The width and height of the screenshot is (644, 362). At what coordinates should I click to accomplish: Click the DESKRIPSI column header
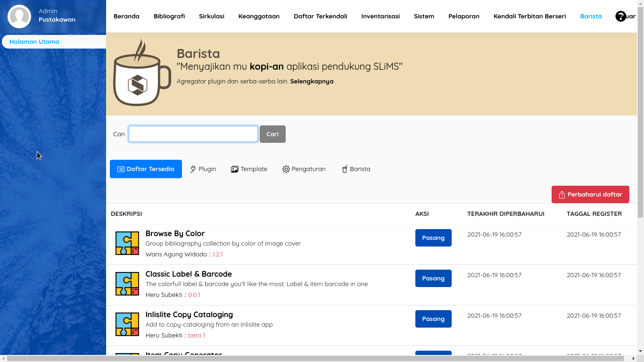pos(126,214)
